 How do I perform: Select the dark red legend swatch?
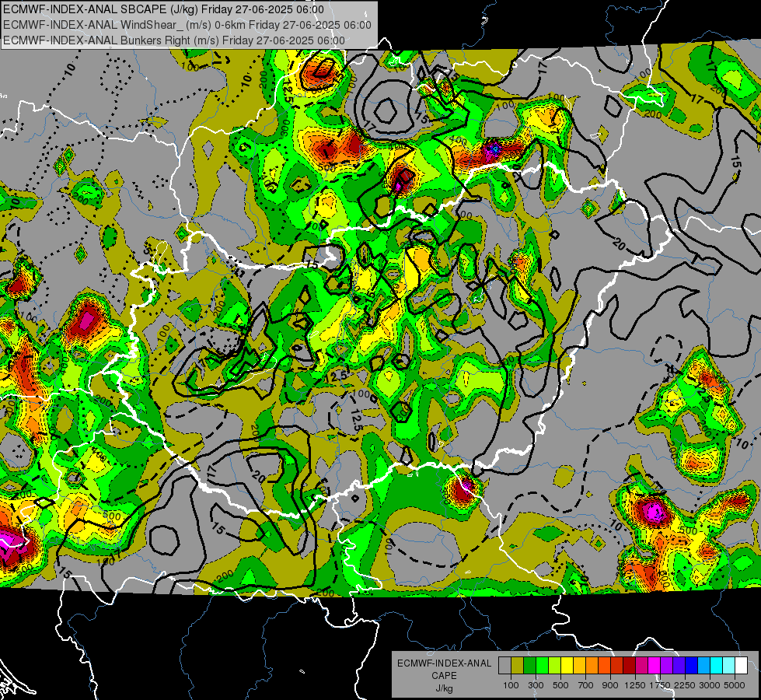click(629, 666)
